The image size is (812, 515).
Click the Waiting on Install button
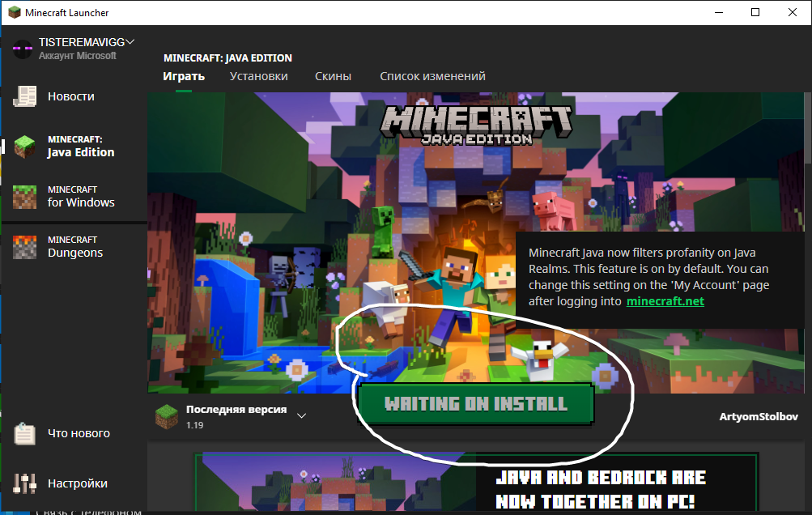click(475, 404)
